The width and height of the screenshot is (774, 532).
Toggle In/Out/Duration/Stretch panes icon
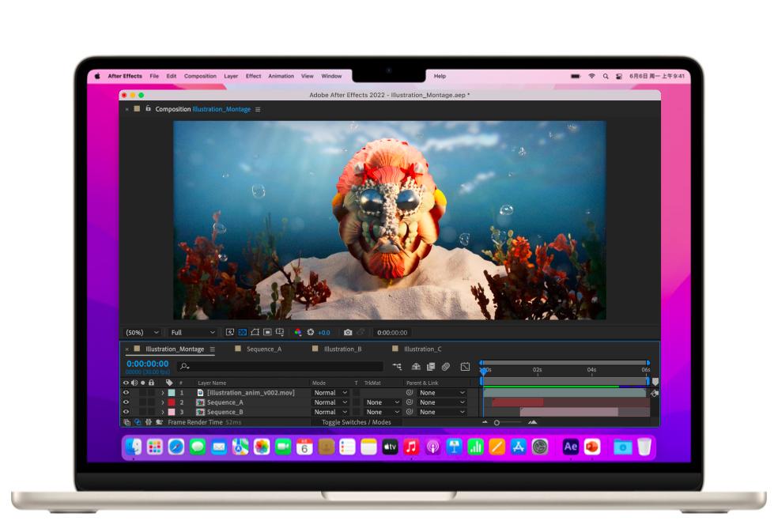(x=148, y=422)
